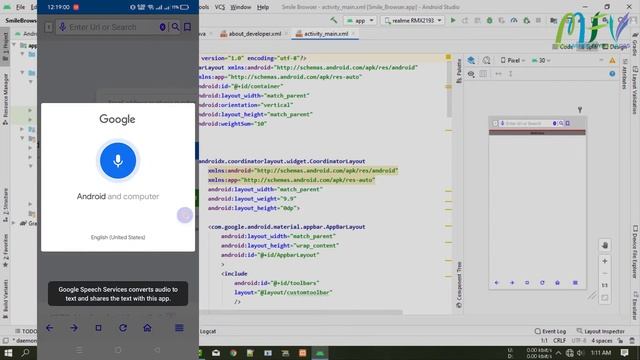Click the Stop run square icon

[538, 20]
